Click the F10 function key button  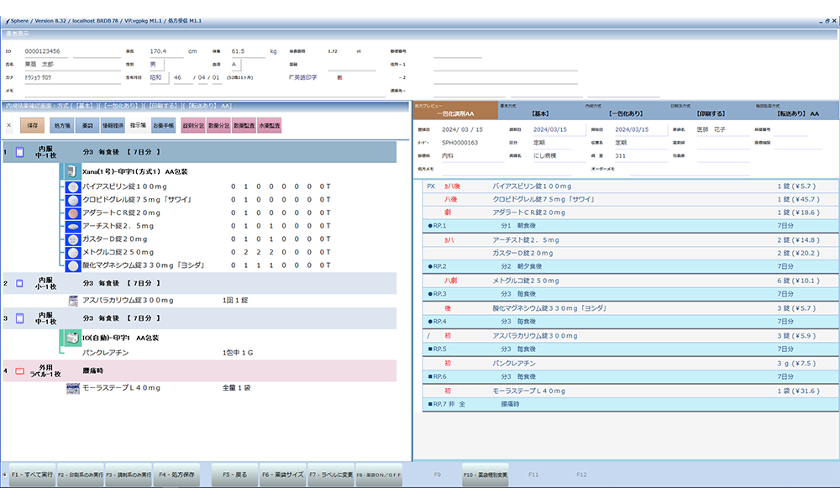coord(486,475)
